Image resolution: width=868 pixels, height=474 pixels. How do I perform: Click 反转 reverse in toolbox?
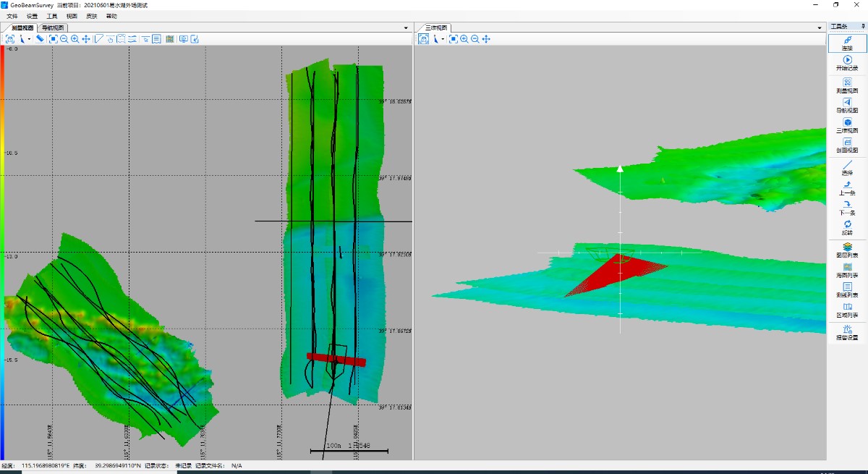(x=847, y=228)
